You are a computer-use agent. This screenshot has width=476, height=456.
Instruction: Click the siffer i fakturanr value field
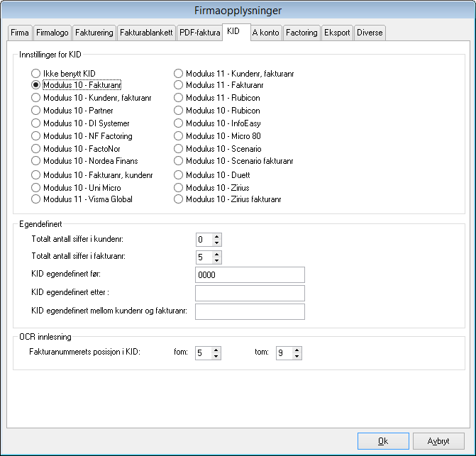(204, 257)
